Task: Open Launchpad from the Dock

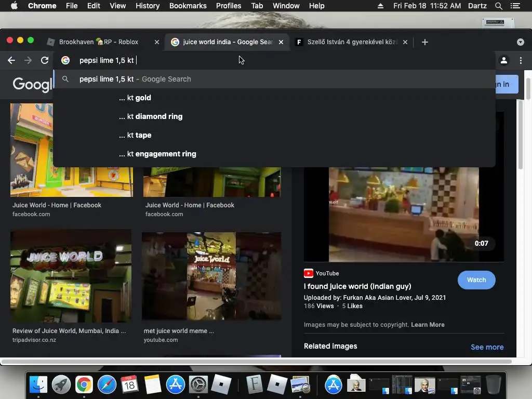Action: pos(61,385)
